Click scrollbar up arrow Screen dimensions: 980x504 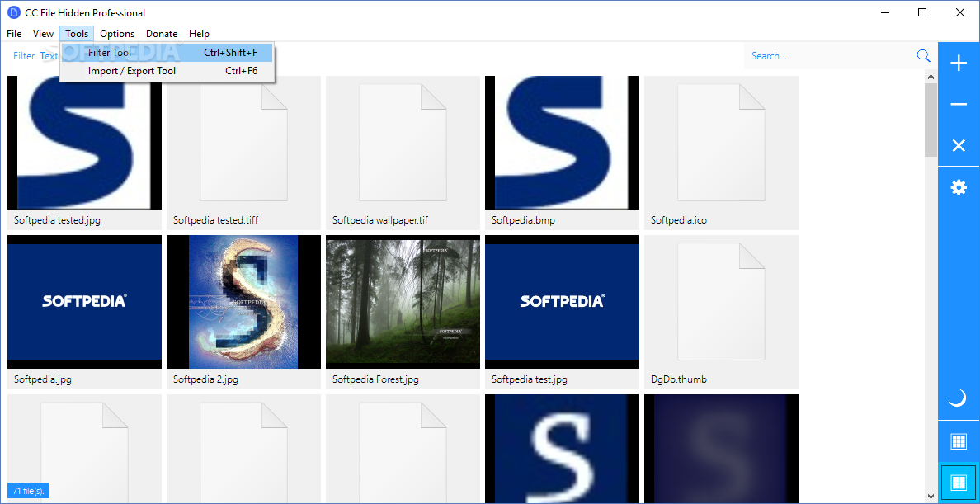(931, 77)
